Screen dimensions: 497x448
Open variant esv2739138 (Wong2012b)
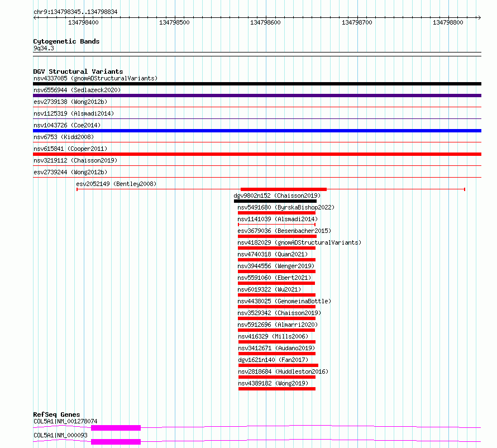[70, 102]
